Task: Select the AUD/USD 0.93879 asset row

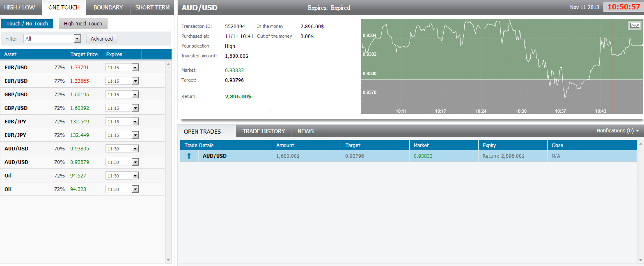Action: 16,162
